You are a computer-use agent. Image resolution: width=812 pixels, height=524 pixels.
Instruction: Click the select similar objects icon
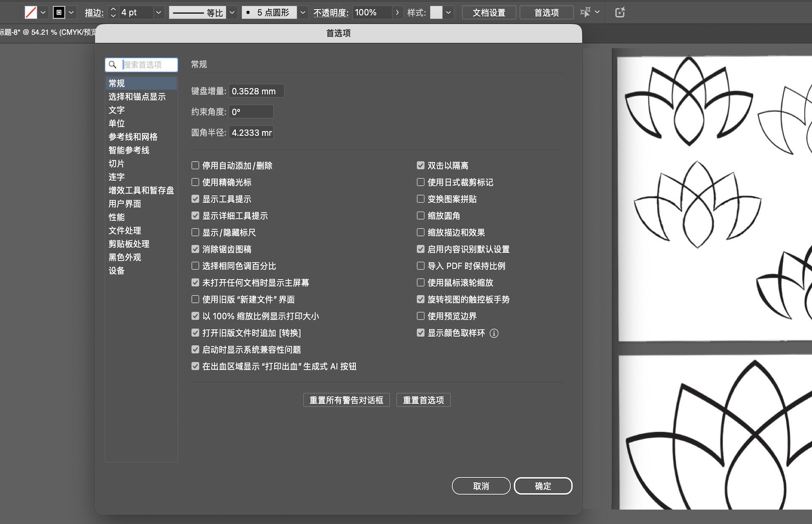[x=586, y=12]
